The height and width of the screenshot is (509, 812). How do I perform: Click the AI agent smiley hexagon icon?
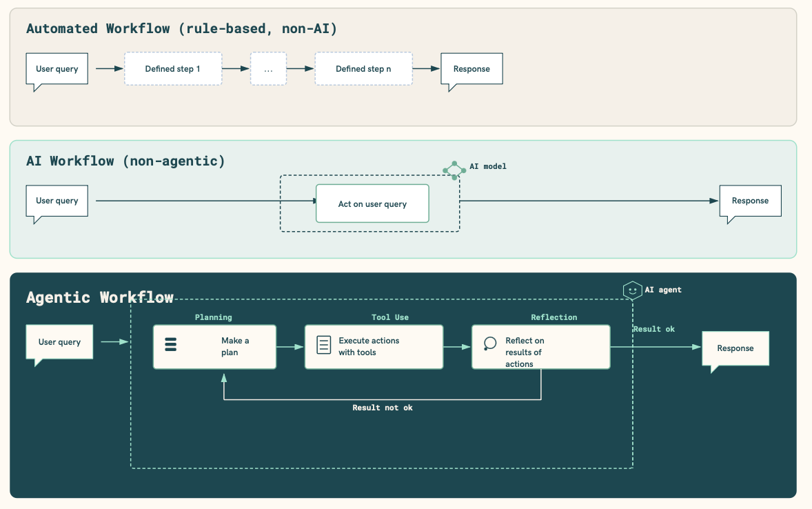(x=632, y=290)
